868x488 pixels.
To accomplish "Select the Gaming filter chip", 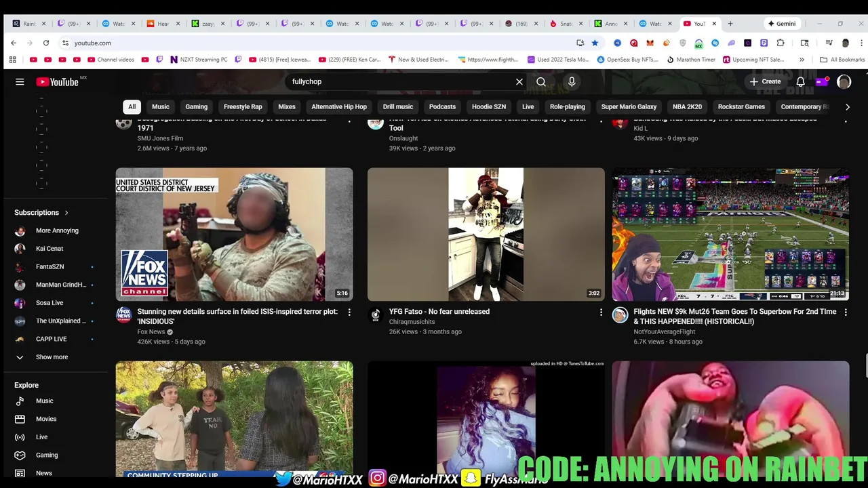I will [x=197, y=106].
